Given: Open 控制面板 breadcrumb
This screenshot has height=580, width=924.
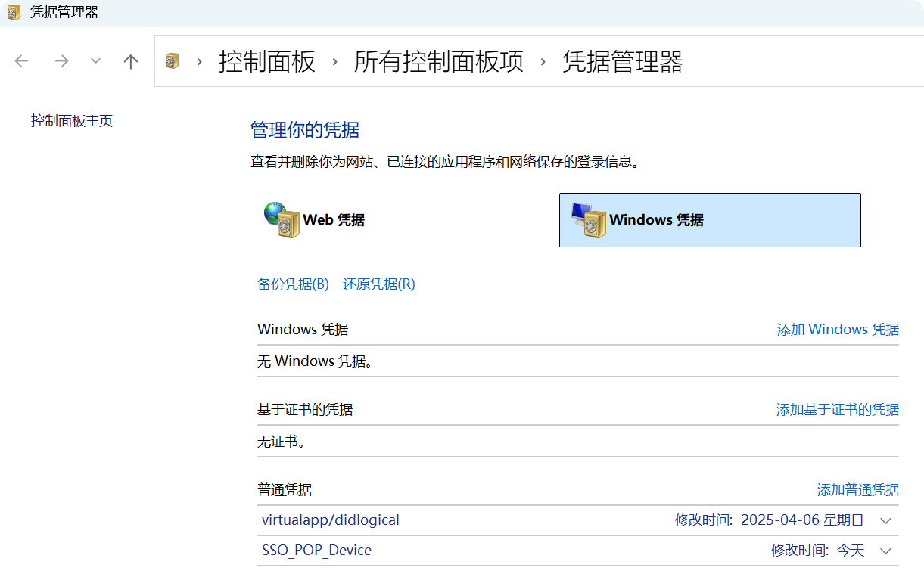Looking at the screenshot, I should [x=267, y=61].
